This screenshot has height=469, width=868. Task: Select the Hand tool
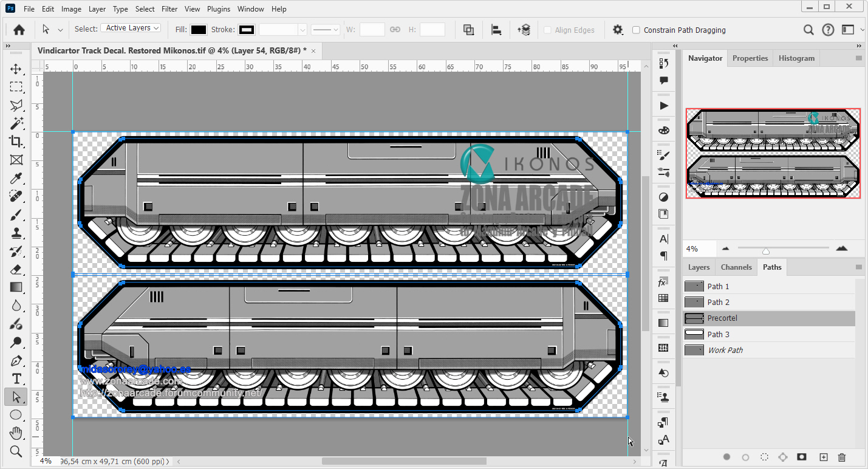[16, 433]
